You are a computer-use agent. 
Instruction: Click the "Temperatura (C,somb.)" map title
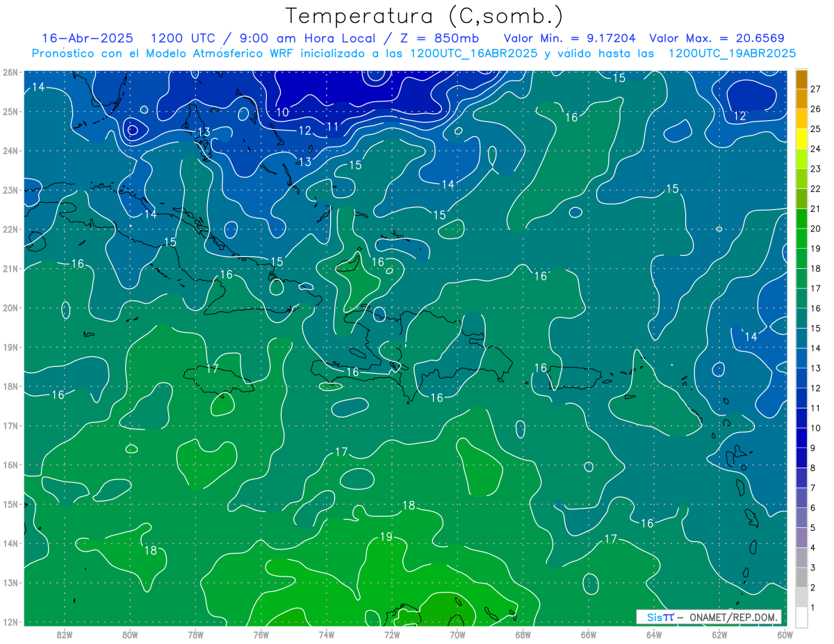pos(425,16)
